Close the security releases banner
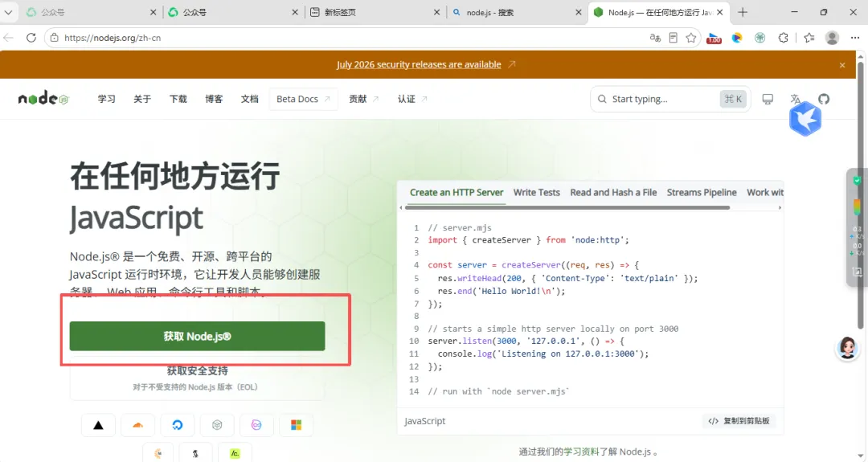The width and height of the screenshot is (868, 462). [842, 65]
